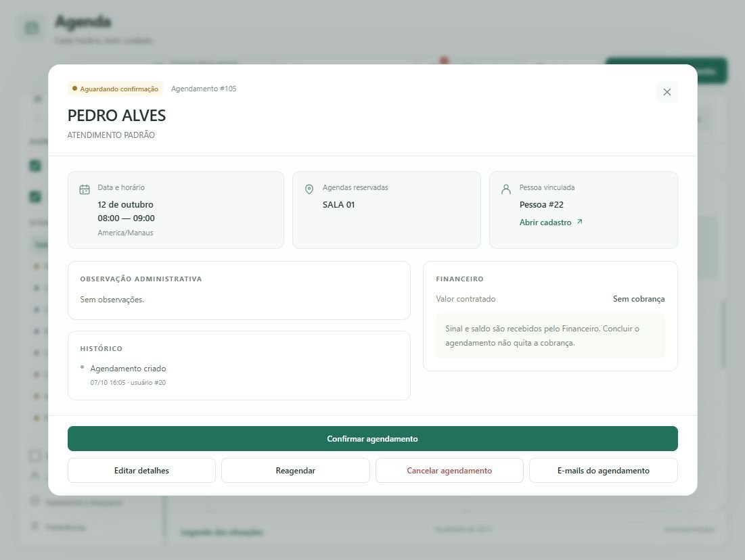
Task: Click the Agendamento criado history entry
Action: tap(129, 369)
